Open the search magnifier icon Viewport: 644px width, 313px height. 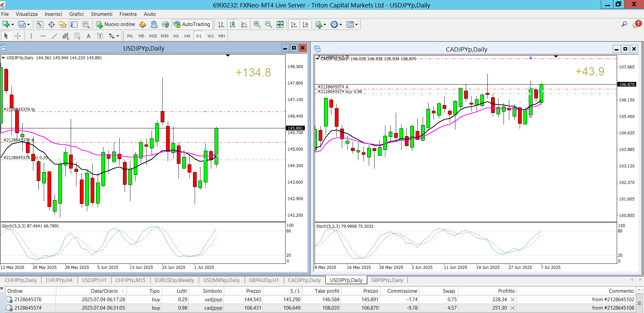(624, 24)
